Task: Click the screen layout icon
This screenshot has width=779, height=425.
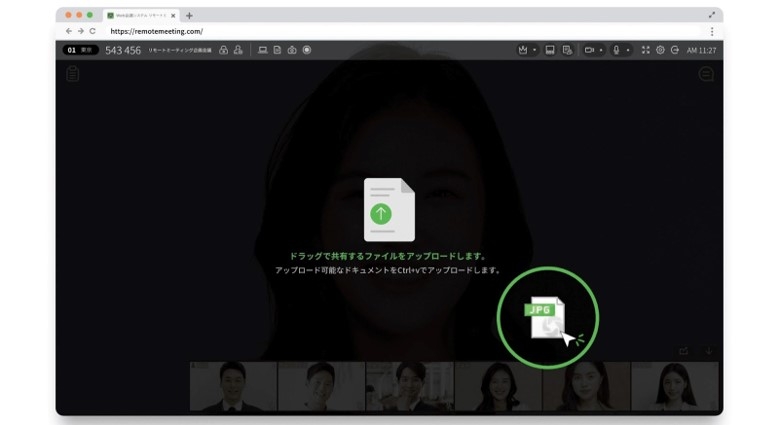Action: 550,50
